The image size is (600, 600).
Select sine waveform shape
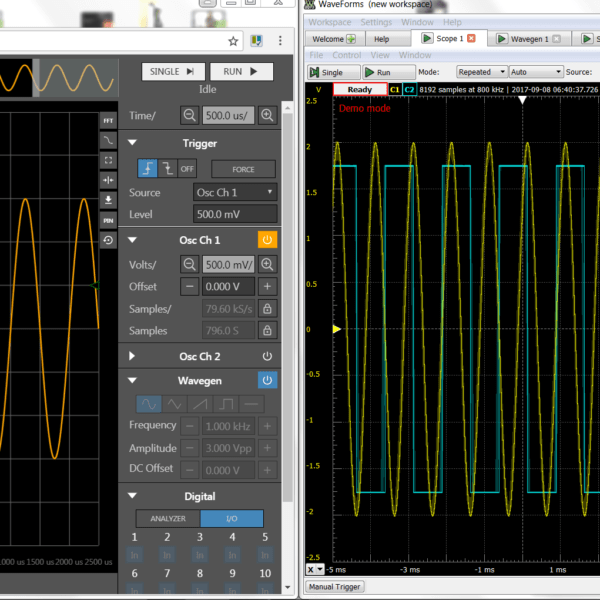coord(148,404)
